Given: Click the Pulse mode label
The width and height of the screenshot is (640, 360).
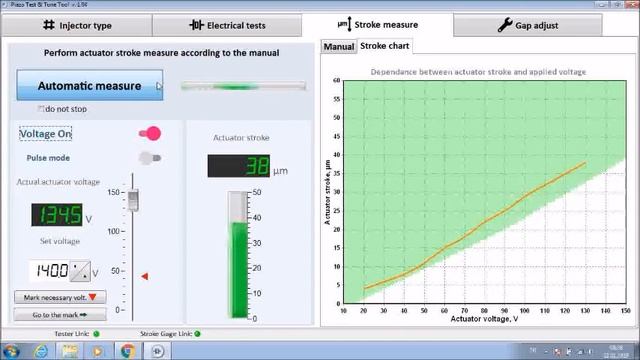Looking at the screenshot, I should (48, 158).
